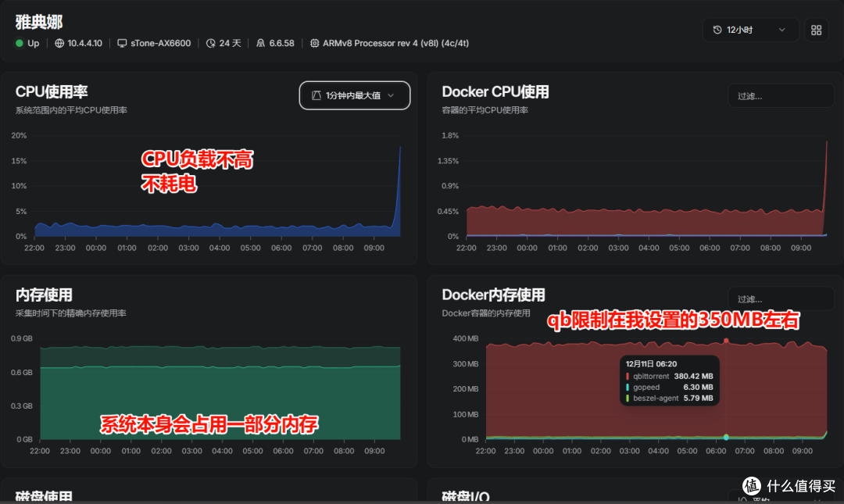Click the red data point marker on Docker memory chart
Image resolution: width=844 pixels, height=504 pixels.
(x=726, y=341)
